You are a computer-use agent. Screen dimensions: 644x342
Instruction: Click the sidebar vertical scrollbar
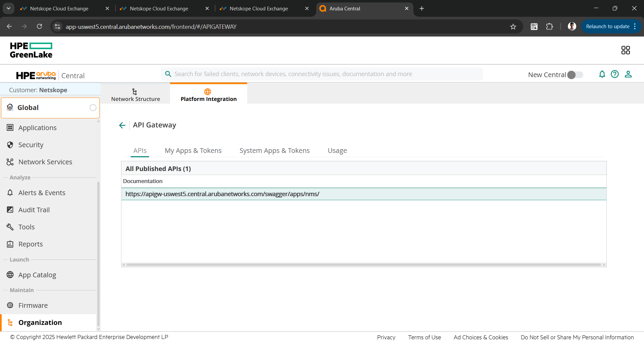(98, 253)
